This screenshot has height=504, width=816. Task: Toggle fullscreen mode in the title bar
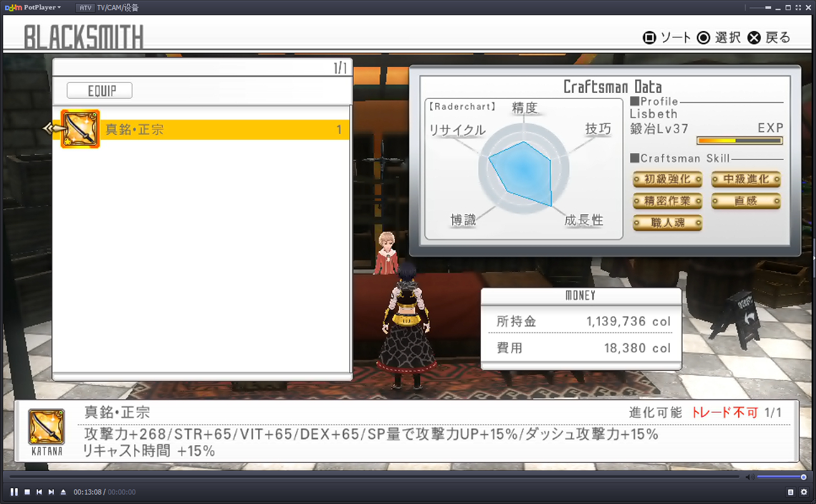(797, 8)
